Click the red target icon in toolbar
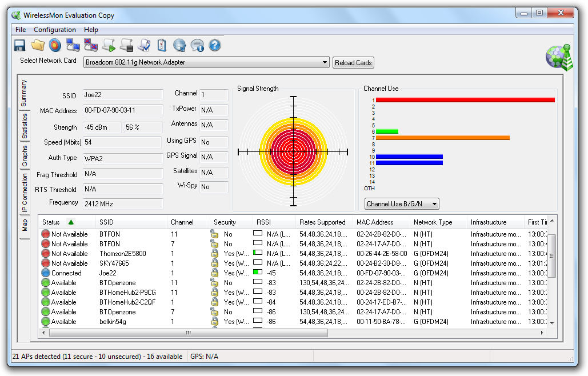 point(55,45)
